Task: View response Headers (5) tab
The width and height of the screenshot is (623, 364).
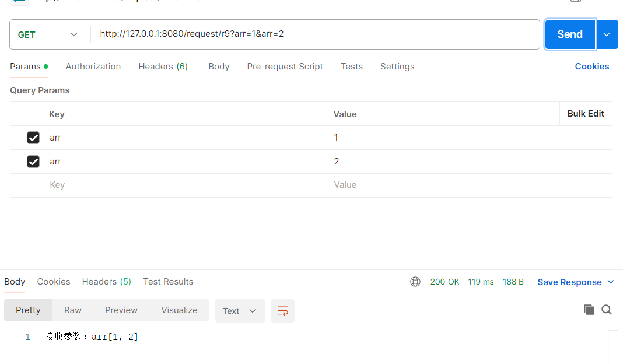Action: coord(107,282)
